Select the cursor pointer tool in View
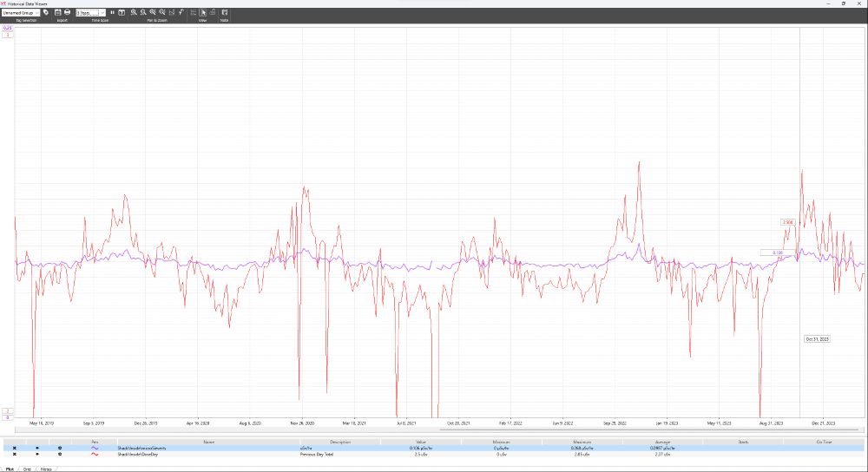 (x=202, y=12)
